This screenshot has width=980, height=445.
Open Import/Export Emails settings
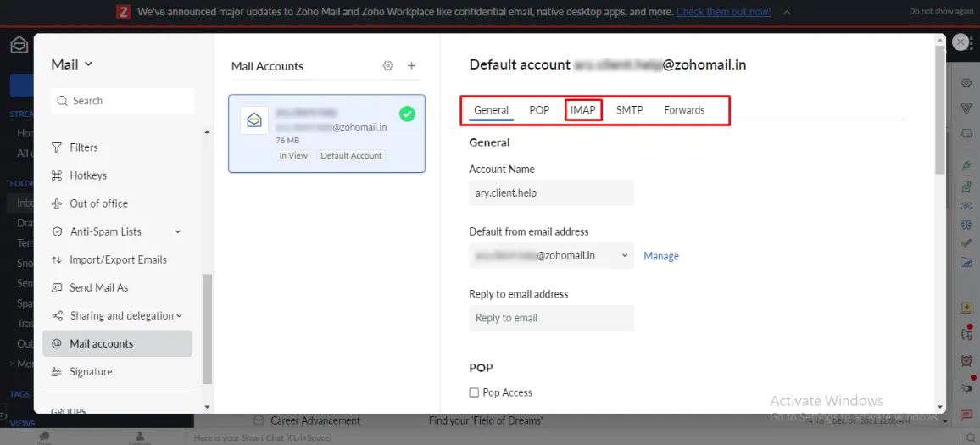pos(118,259)
